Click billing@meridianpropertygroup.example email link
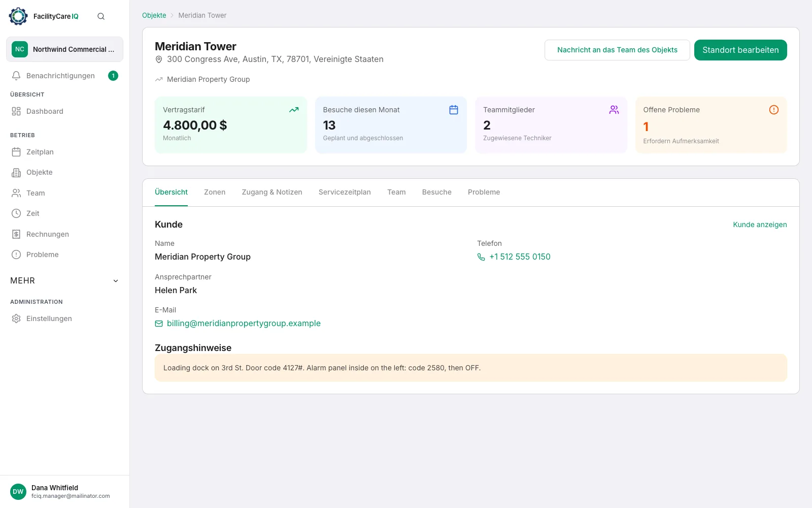This screenshot has width=812, height=508. pos(244,324)
